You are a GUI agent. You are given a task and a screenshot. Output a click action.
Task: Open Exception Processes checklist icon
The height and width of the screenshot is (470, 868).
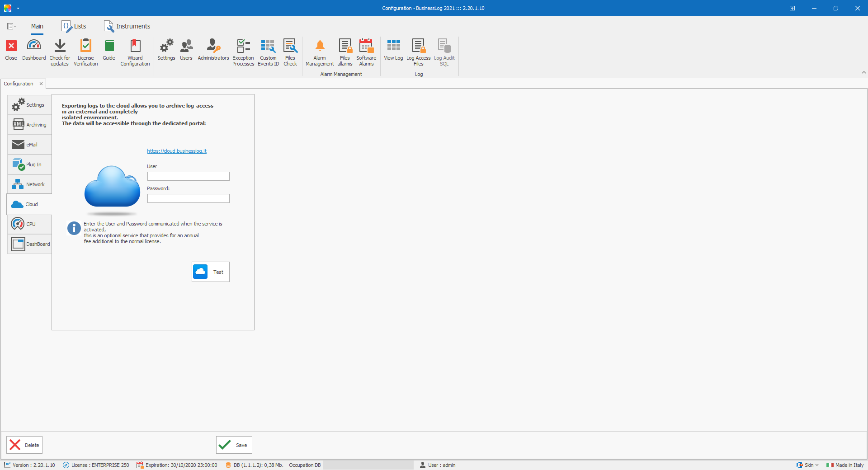pos(243,46)
